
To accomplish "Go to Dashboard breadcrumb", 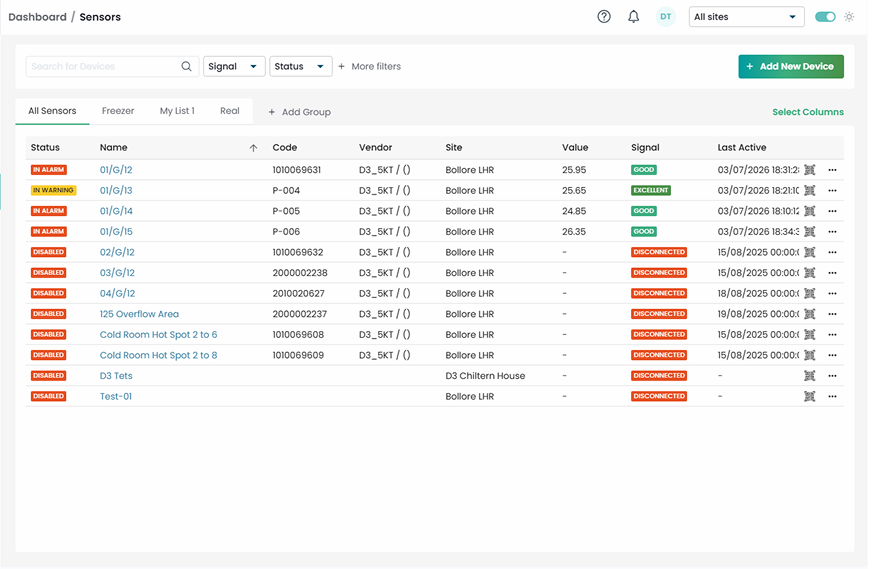I will coord(37,17).
